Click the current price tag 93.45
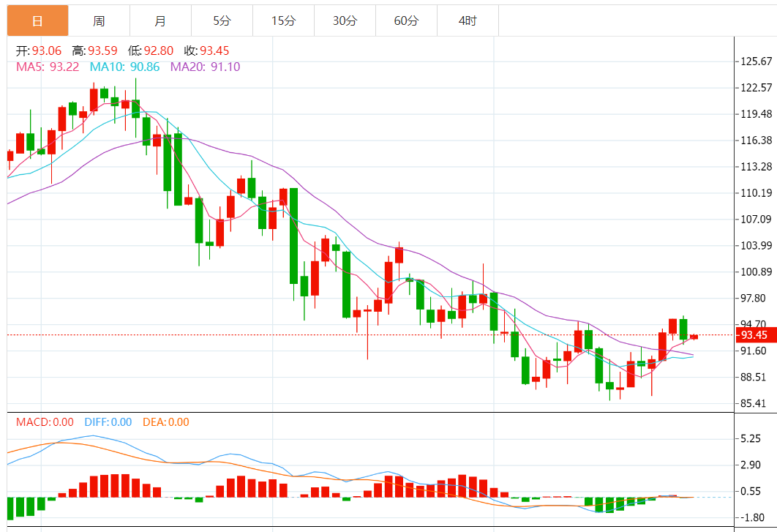 pos(756,335)
